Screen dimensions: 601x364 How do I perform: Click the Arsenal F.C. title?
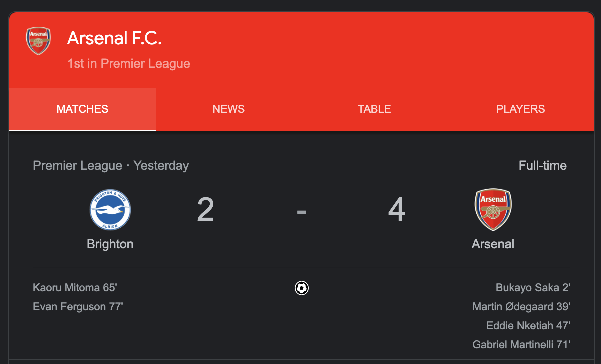click(x=114, y=38)
